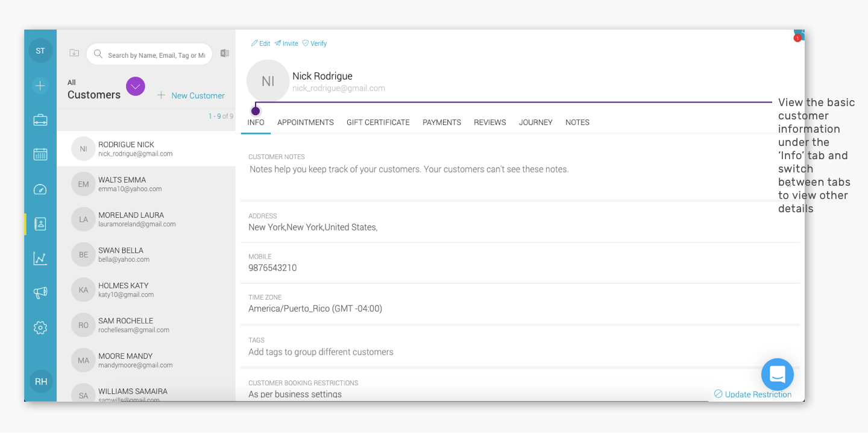Open the dashboard gauge icon
Image resolution: width=868 pixels, height=433 pixels.
pos(40,189)
